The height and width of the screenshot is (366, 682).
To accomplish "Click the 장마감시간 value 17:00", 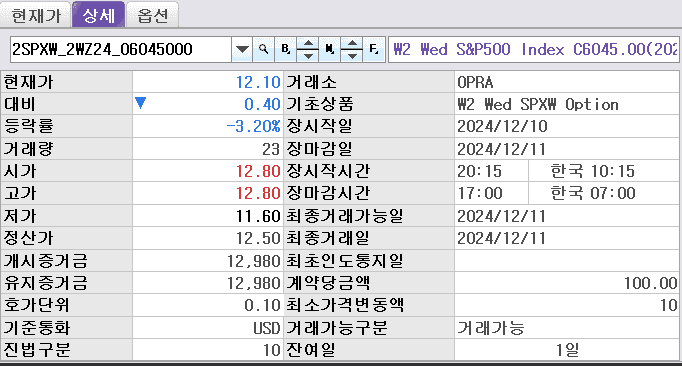I will click(x=480, y=193).
